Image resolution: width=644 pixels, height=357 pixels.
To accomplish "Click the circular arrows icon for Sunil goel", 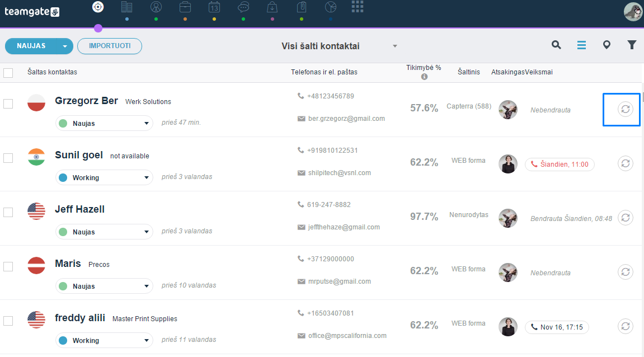I will tap(626, 163).
